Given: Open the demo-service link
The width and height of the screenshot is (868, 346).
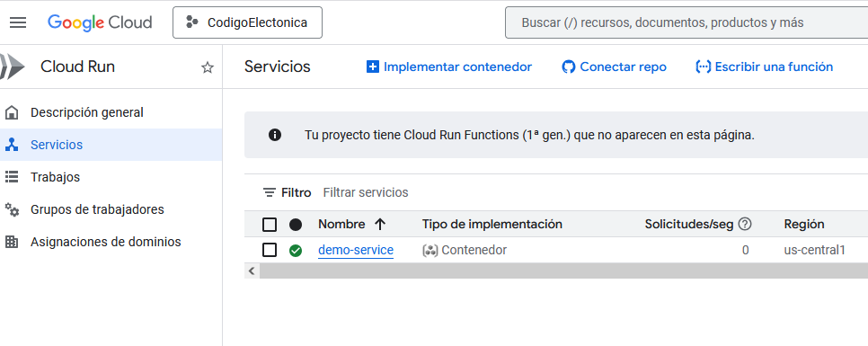Looking at the screenshot, I should coord(356,250).
